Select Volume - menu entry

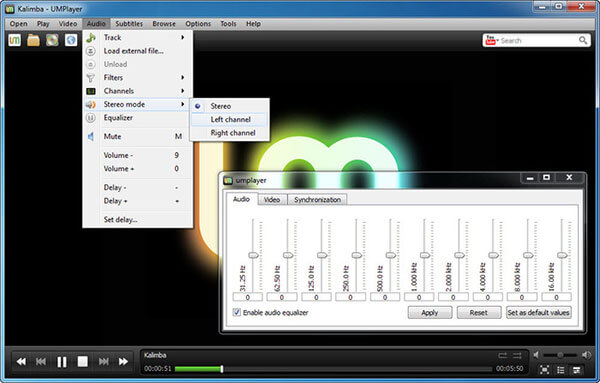[137, 155]
